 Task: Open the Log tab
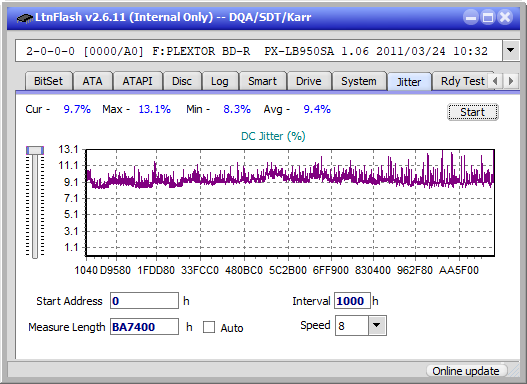click(x=220, y=81)
